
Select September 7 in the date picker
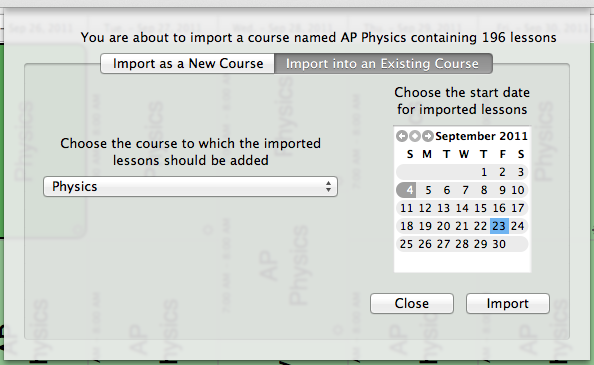click(465, 190)
